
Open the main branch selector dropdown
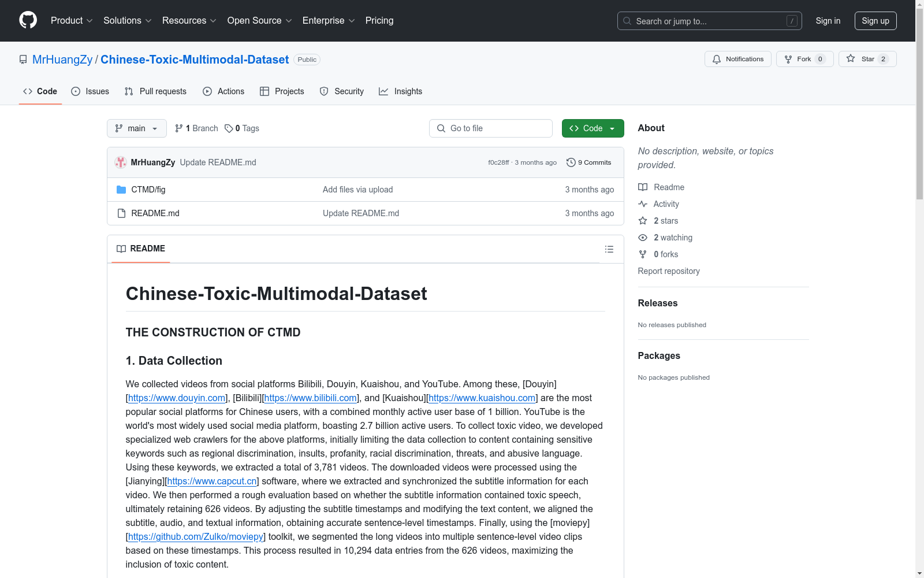(137, 128)
